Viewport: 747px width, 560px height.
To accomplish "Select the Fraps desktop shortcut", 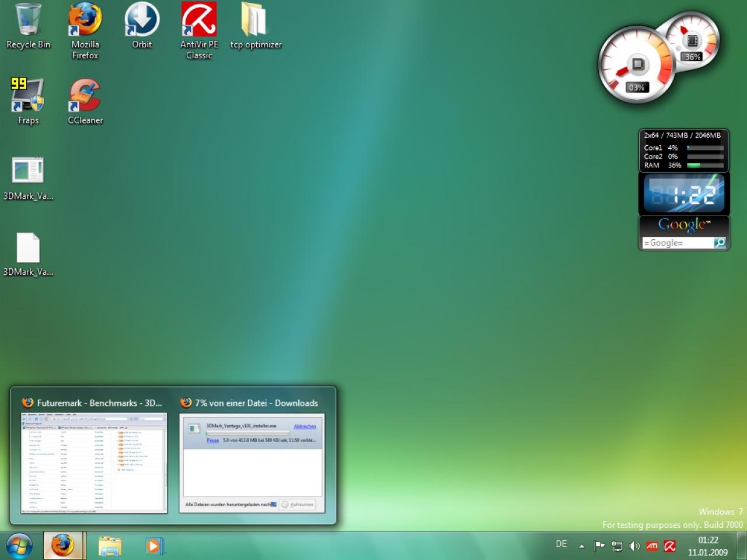I will click(28, 102).
